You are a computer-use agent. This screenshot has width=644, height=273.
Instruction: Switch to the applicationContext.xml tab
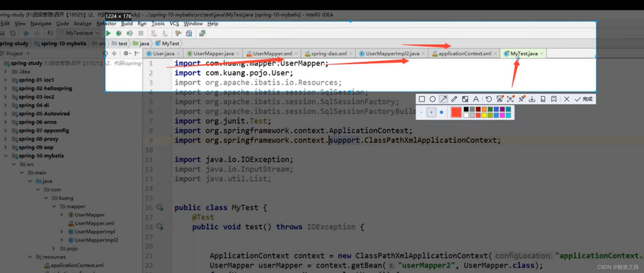pyautogui.click(x=464, y=54)
